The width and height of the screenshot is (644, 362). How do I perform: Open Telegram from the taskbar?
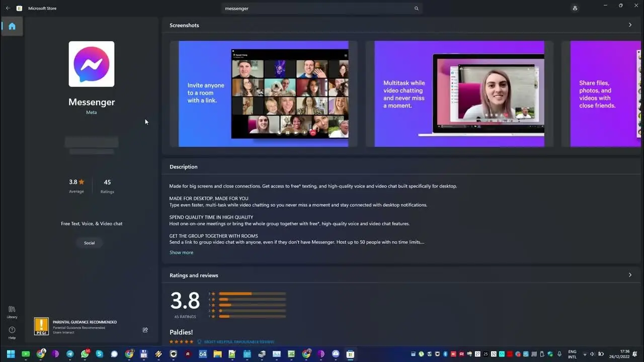70,354
